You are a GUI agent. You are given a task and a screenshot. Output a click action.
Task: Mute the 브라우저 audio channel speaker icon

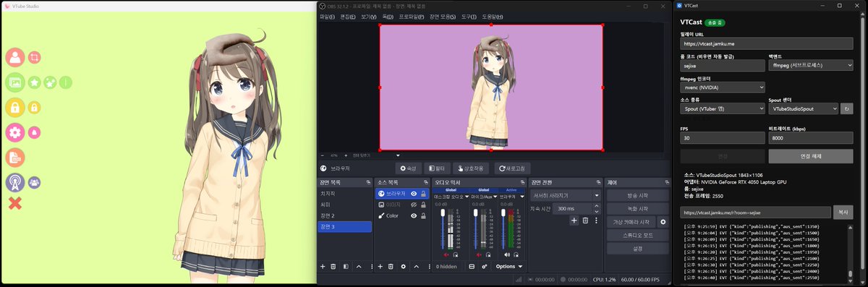click(507, 254)
